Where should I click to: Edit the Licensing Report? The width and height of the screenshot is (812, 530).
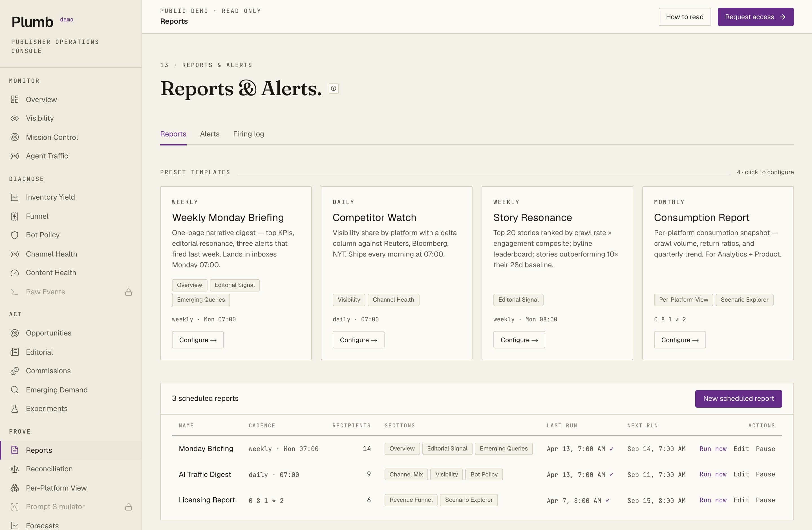(x=741, y=500)
